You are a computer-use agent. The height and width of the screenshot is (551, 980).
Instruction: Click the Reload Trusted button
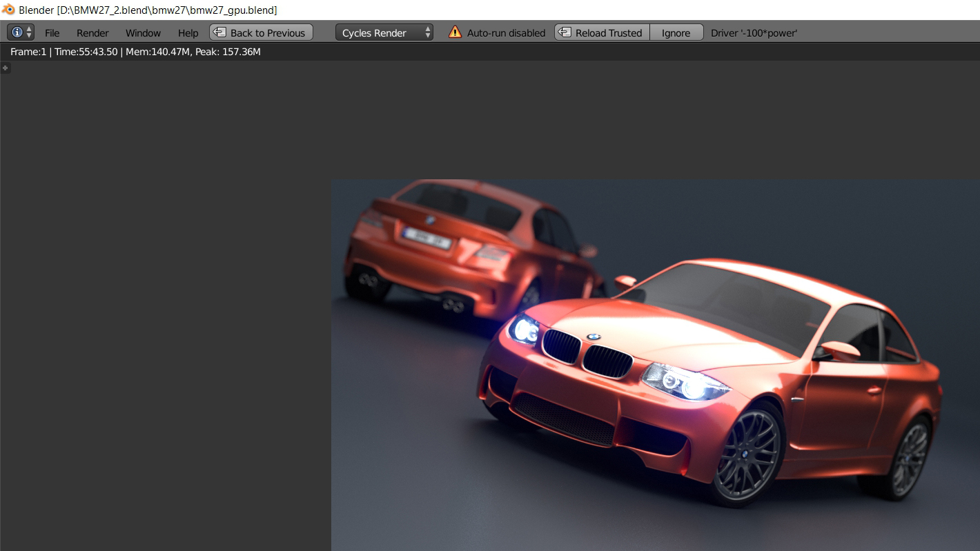pyautogui.click(x=602, y=32)
